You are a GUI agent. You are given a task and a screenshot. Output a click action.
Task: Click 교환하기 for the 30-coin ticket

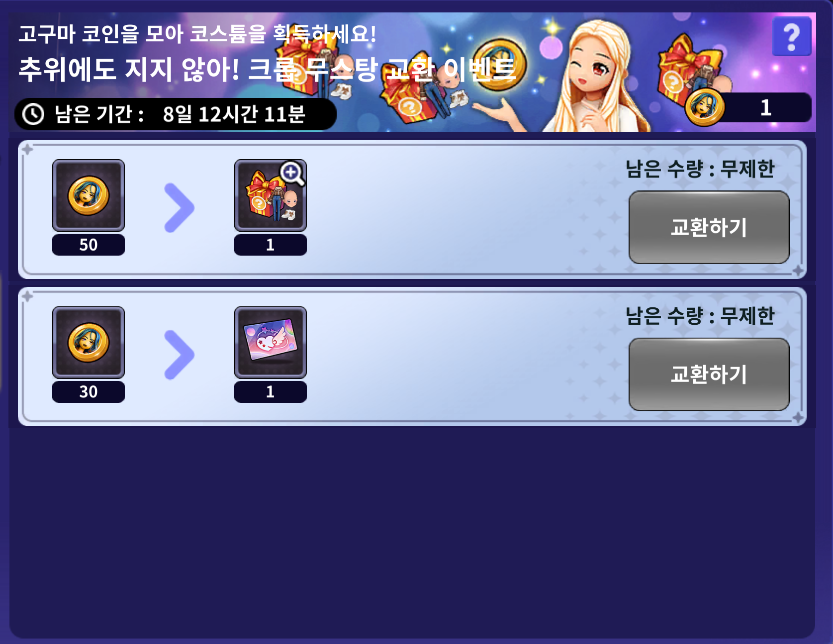tap(709, 374)
